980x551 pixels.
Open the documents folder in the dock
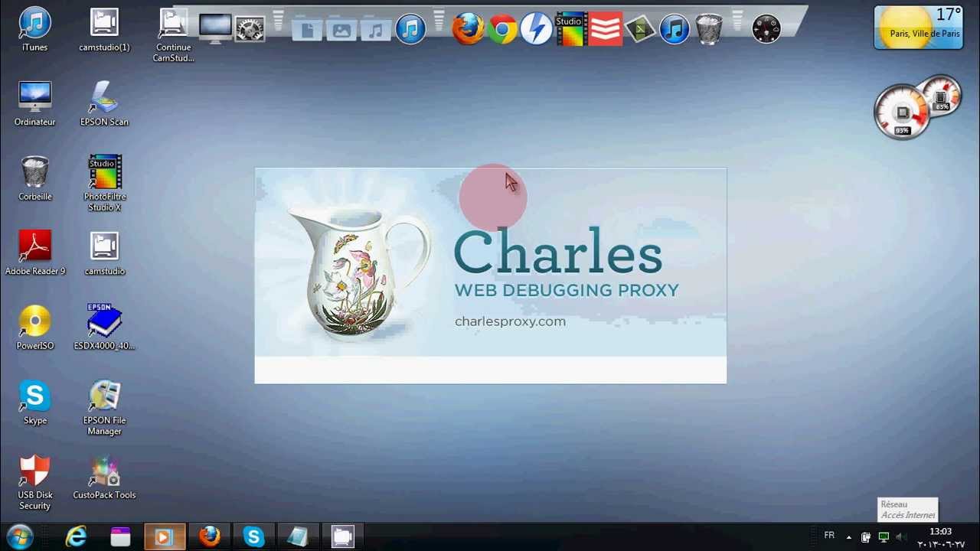point(307,31)
